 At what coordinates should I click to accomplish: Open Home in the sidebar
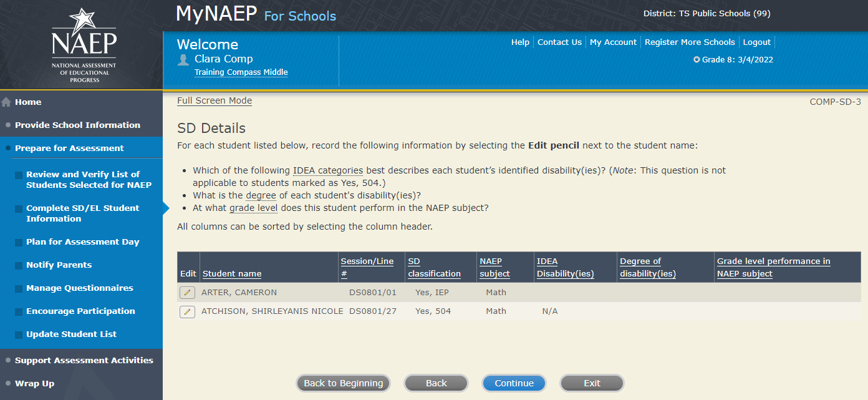pyautogui.click(x=28, y=102)
